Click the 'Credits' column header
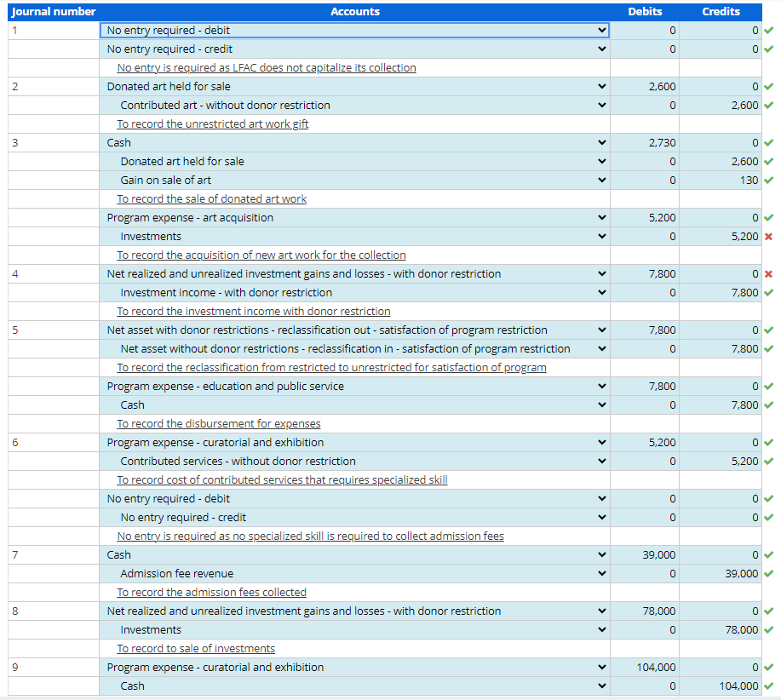Screen dimensions: 781x700 [x=721, y=11]
